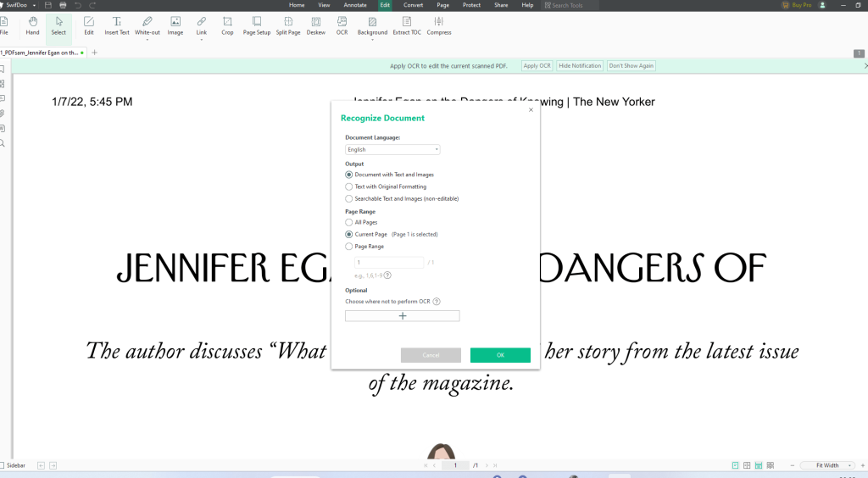Screen dimensions: 868x478
Task: Select the Crop tool
Action: pyautogui.click(x=227, y=26)
